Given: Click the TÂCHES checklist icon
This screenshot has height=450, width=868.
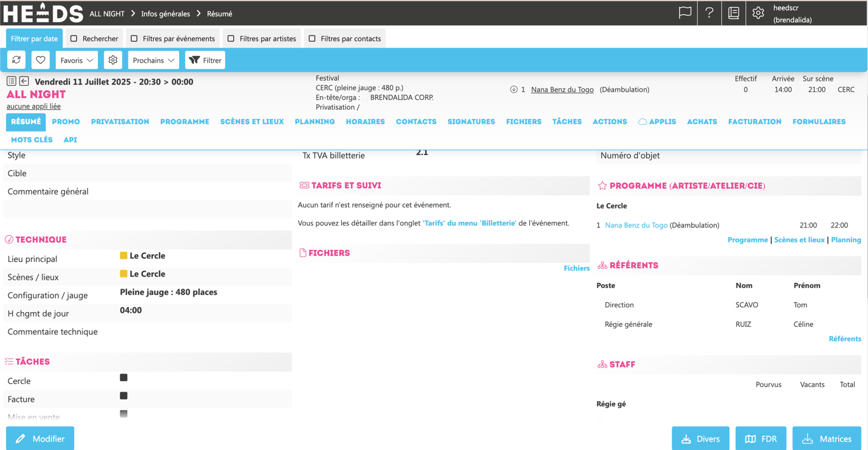Looking at the screenshot, I should tap(9, 362).
